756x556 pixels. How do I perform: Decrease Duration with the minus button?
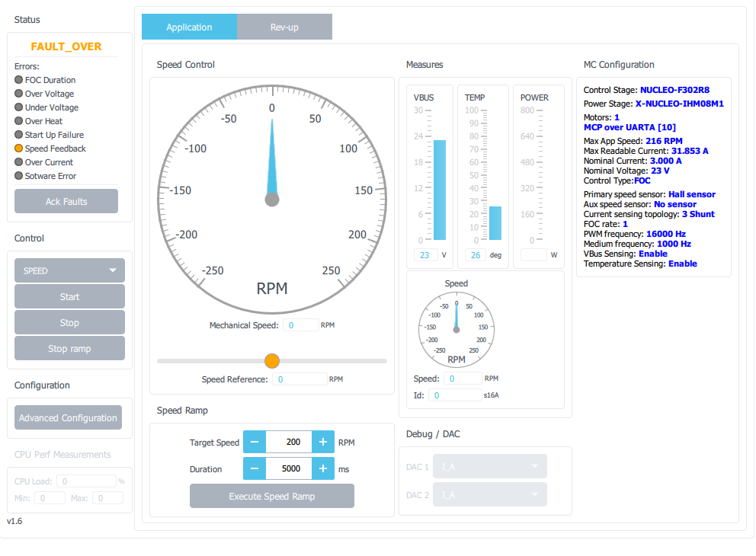(x=255, y=468)
